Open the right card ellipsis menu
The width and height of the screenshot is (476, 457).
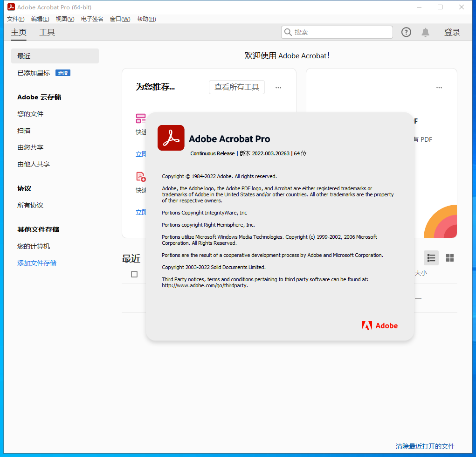click(439, 87)
